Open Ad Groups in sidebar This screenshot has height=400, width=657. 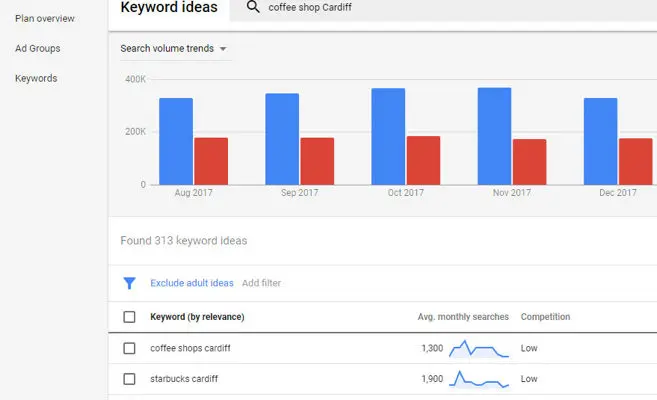tap(38, 49)
